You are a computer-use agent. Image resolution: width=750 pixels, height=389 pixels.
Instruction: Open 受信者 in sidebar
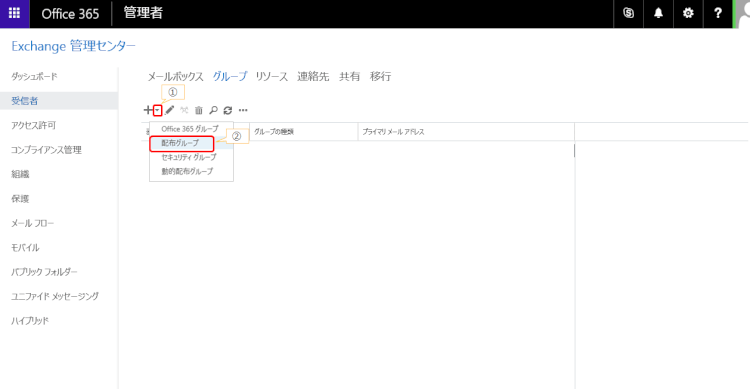59,101
